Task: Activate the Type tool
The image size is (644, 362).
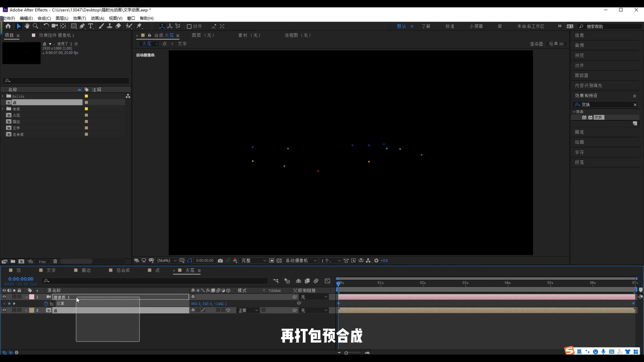Action: pyautogui.click(x=91, y=26)
